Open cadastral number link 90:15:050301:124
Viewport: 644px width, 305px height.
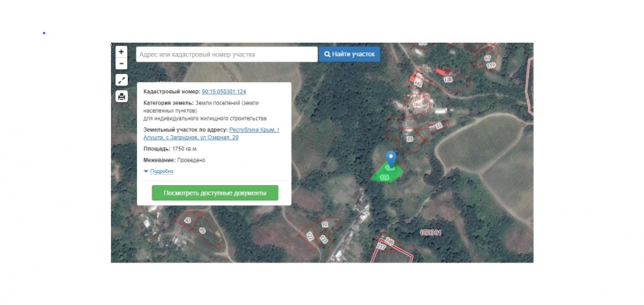coord(224,92)
